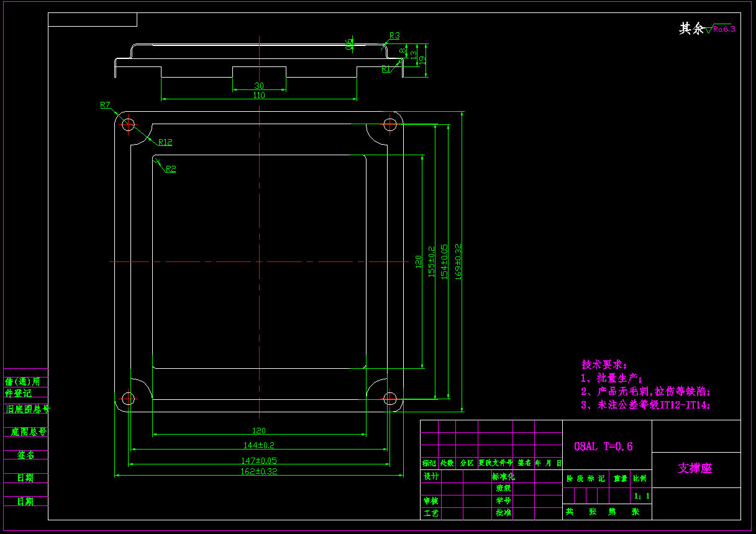Click the 分区 header cell
The image size is (756, 534).
coord(467,463)
